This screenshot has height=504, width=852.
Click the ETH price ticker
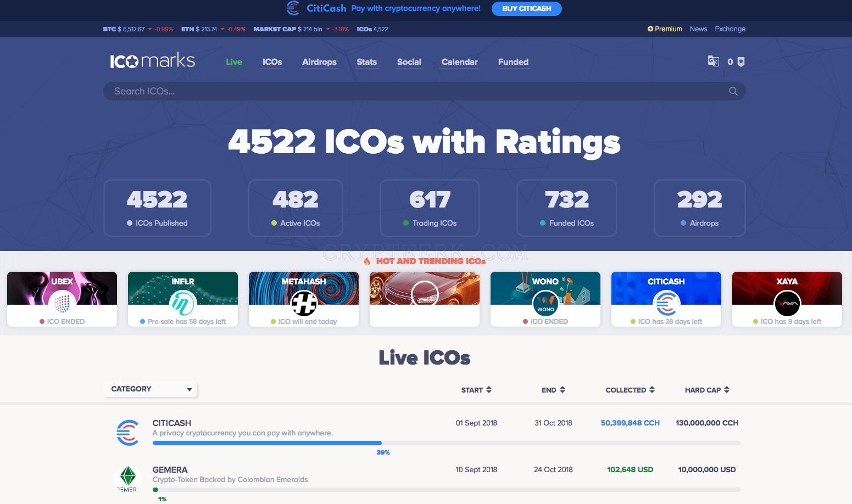tap(213, 29)
